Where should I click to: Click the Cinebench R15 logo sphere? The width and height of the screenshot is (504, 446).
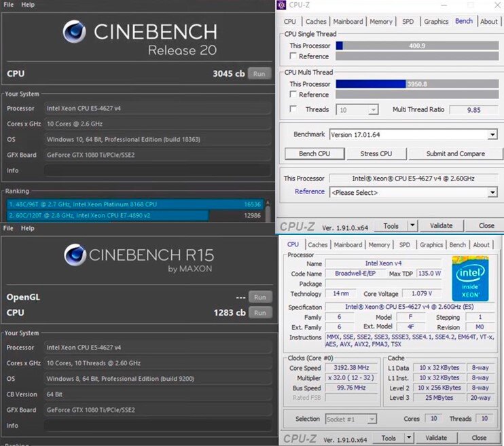pos(75,255)
